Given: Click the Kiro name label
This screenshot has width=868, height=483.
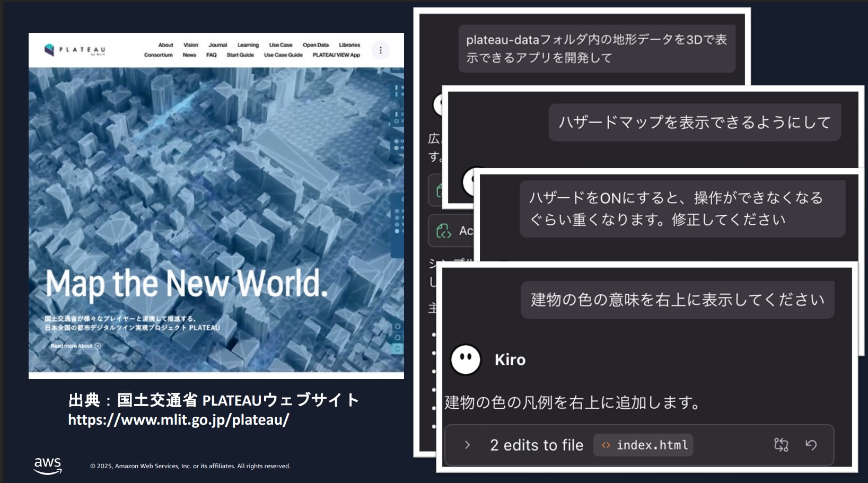Looking at the screenshot, I should point(510,360).
